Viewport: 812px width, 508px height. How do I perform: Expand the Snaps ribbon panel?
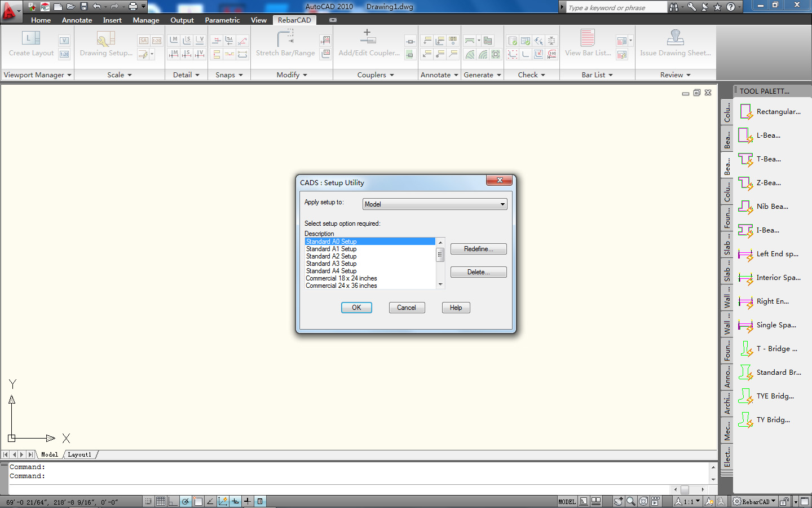point(229,75)
